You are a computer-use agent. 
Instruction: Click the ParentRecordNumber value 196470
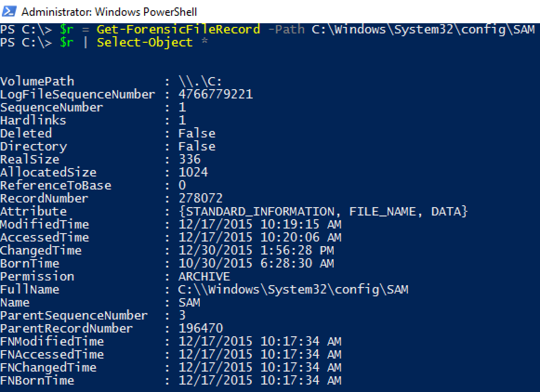(200, 328)
